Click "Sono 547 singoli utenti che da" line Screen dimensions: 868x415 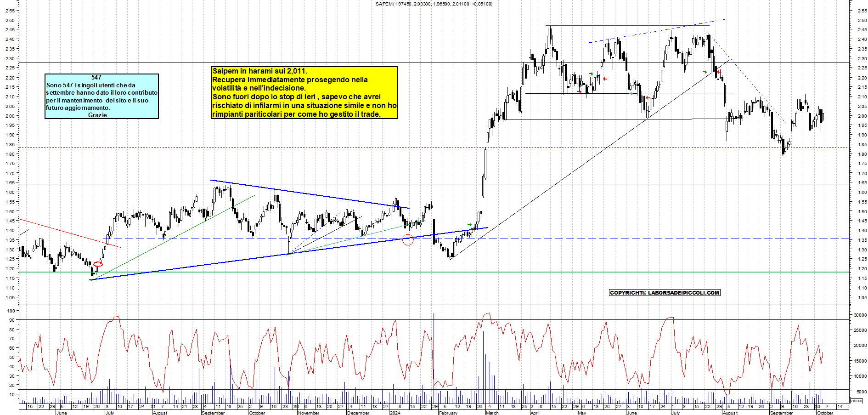pyautogui.click(x=91, y=85)
